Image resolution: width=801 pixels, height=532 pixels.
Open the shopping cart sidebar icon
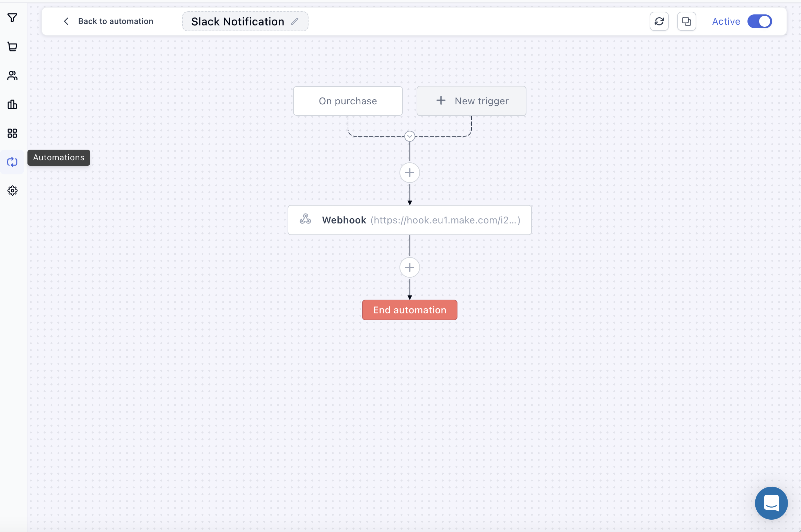(12, 46)
